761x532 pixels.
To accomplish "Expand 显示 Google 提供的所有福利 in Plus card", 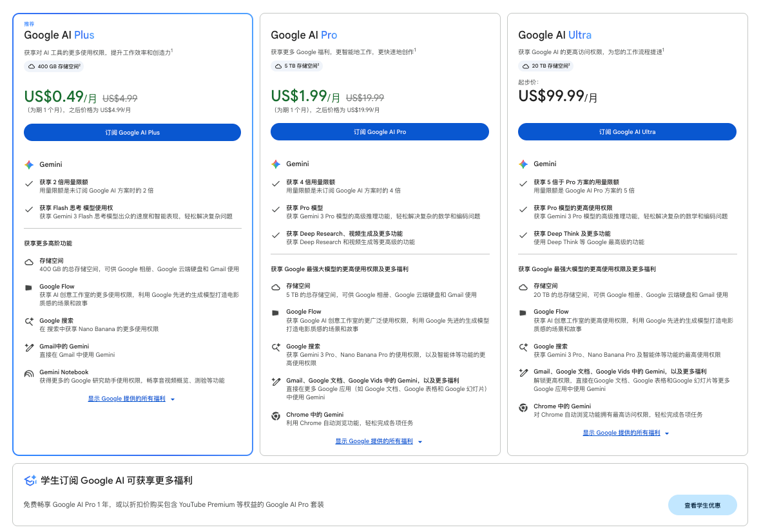I will [127, 399].
